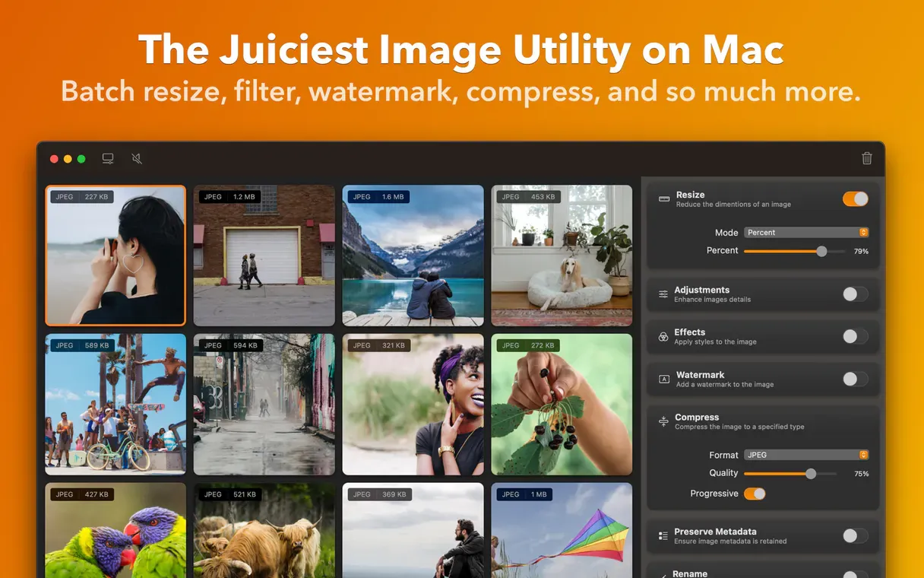Click the muted speaker icon in the toolbar
924x578 pixels.
click(x=137, y=158)
